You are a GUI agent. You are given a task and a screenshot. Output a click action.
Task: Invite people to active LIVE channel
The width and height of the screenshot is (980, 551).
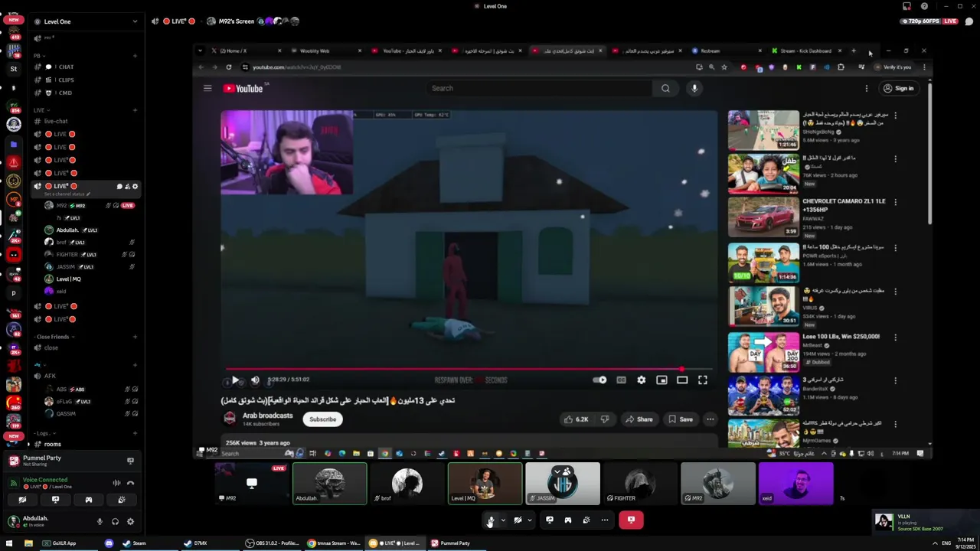click(127, 187)
